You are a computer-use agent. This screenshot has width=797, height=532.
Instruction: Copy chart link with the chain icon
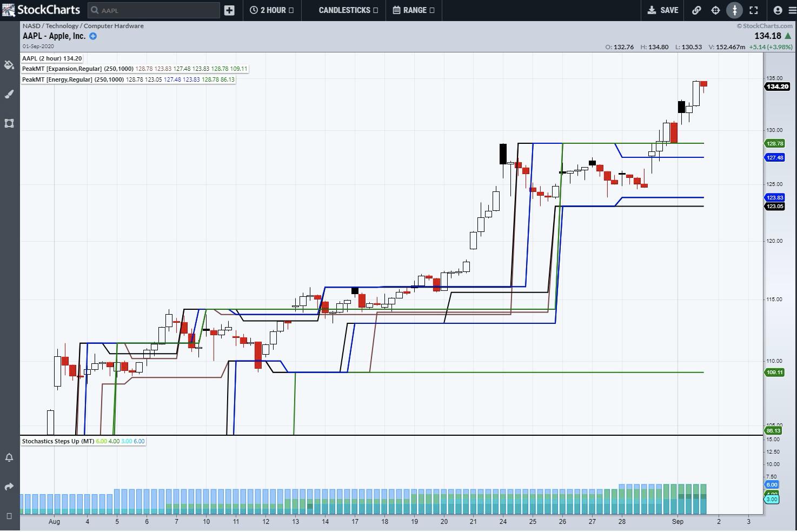click(696, 10)
